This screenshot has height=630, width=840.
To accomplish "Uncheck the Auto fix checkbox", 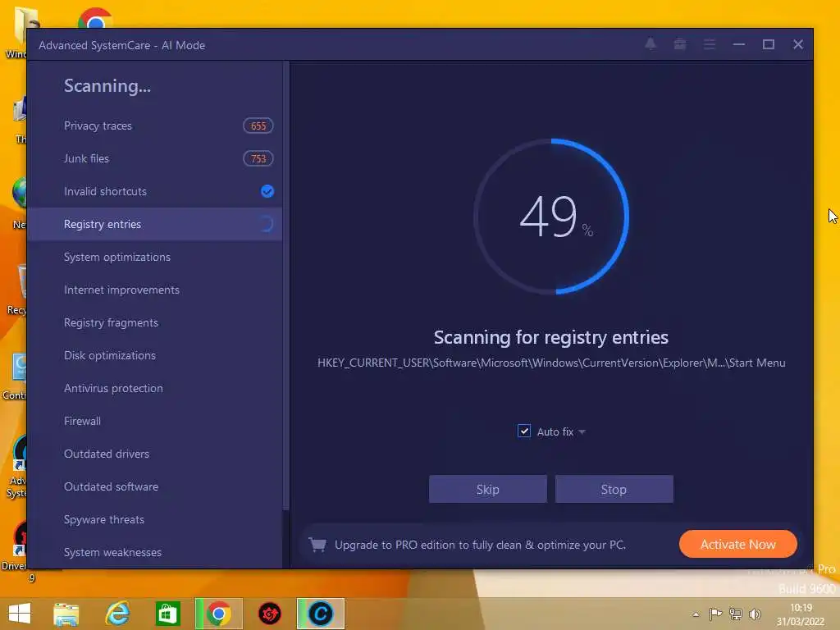I will (524, 431).
